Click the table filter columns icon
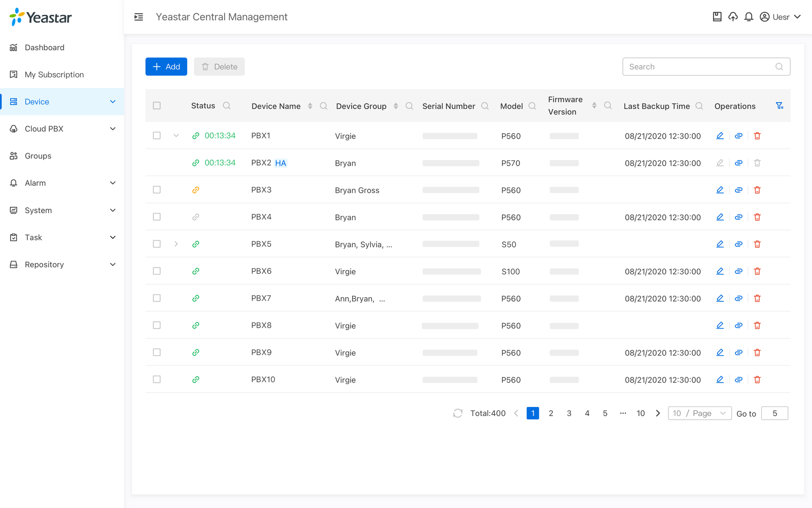Viewport: 812px width, 508px height. [780, 106]
